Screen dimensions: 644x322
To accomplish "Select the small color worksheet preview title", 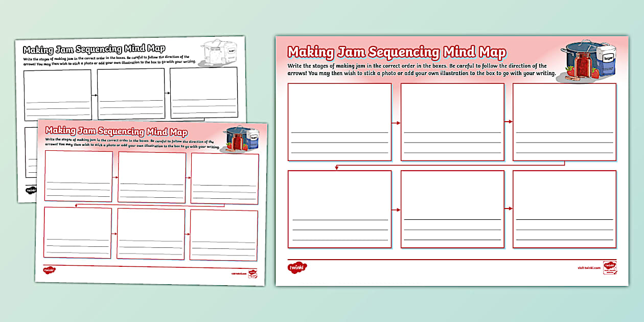I will pyautogui.click(x=116, y=131).
